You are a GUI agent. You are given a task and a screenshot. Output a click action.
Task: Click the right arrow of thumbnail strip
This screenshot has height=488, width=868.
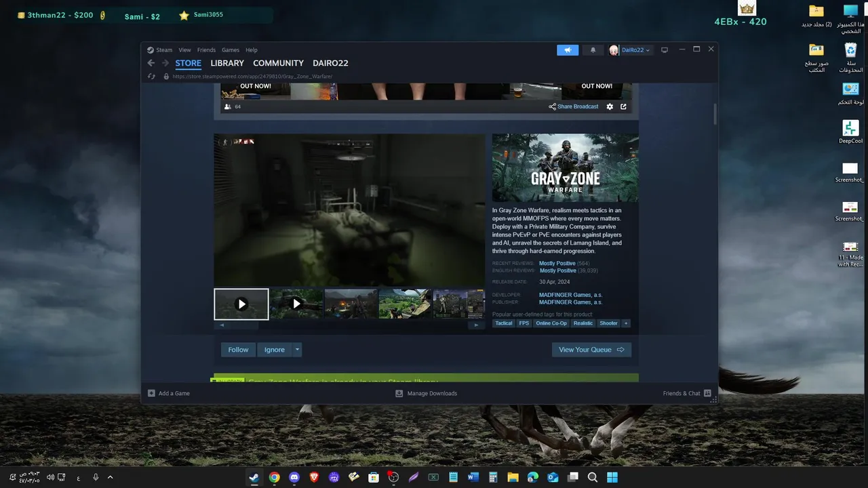(477, 325)
